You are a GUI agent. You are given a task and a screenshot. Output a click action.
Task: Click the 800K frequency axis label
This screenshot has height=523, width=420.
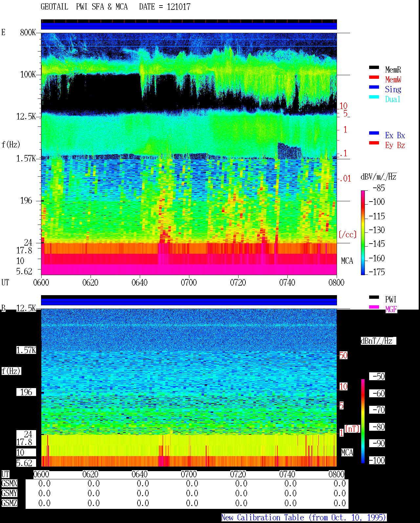point(28,32)
